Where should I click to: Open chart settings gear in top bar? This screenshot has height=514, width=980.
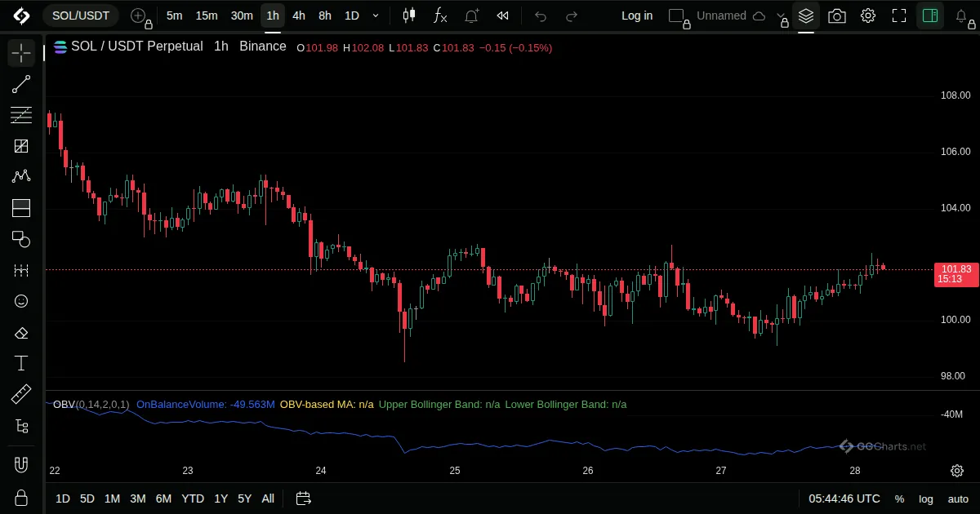[x=868, y=16]
